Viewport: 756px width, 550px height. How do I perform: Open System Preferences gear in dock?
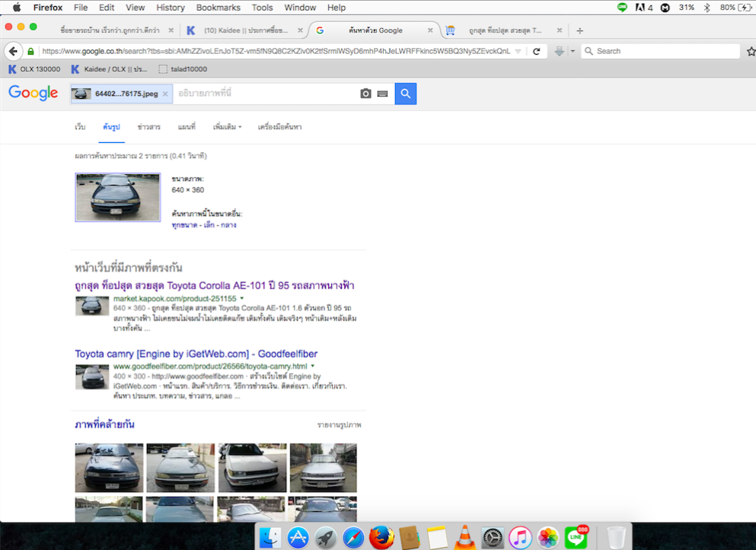[x=493, y=538]
